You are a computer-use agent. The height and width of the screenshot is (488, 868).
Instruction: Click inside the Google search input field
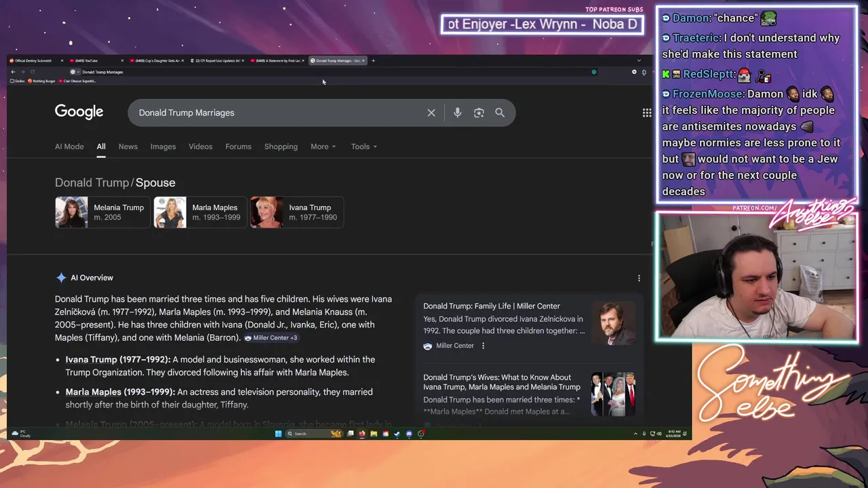click(278, 113)
